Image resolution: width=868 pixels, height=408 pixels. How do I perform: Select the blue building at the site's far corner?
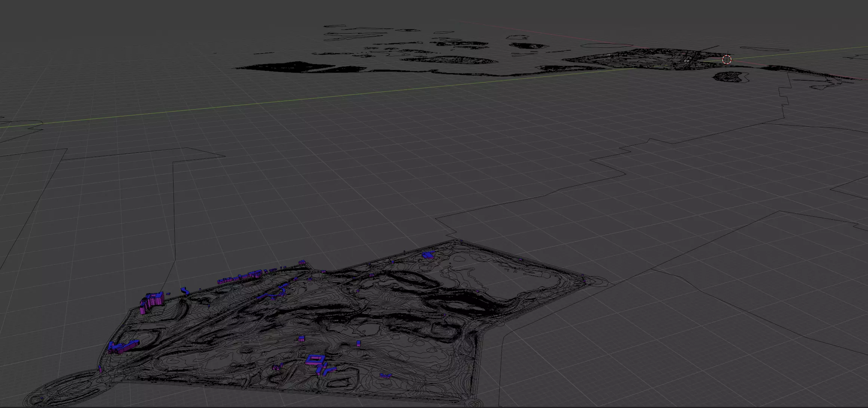coord(429,255)
